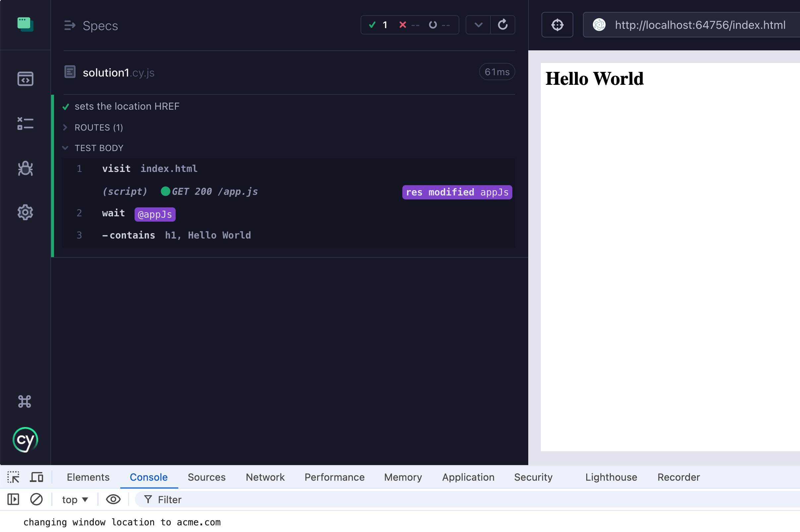This screenshot has height=532, width=800.
Task: Click the Cypress cy logo
Action: pyautogui.click(x=25, y=440)
